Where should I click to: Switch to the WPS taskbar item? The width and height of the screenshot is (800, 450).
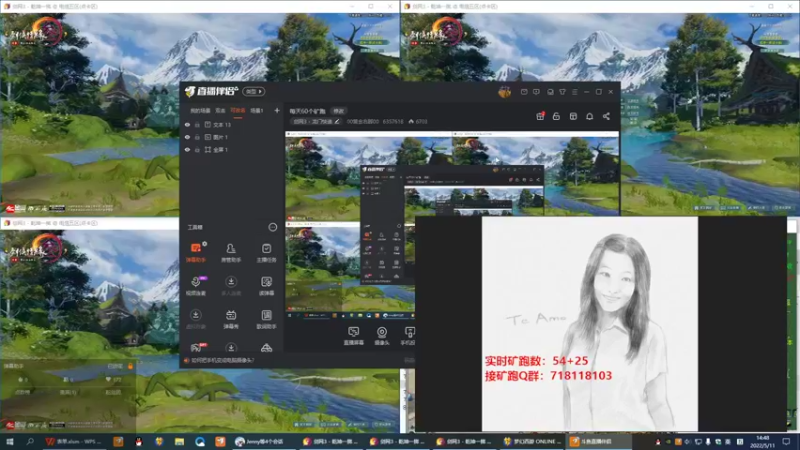pyautogui.click(x=73, y=441)
